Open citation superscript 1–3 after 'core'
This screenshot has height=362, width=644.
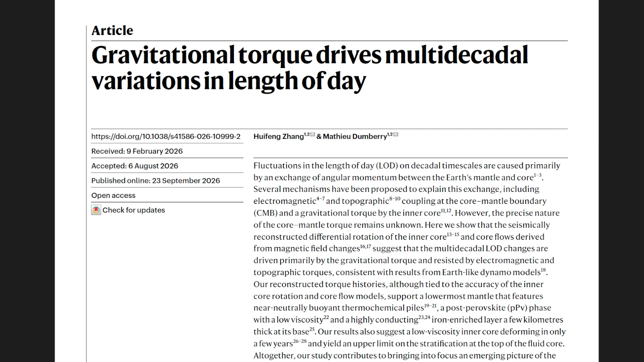click(538, 175)
